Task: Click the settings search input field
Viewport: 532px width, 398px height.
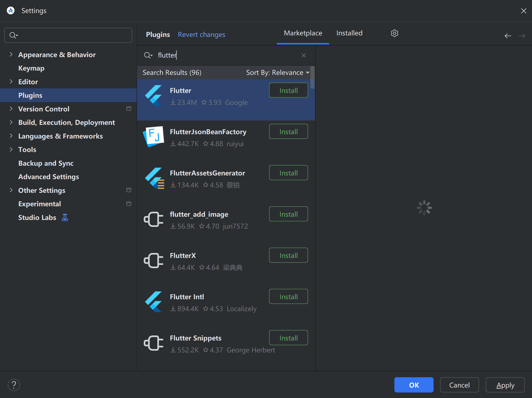Action: tap(72, 35)
